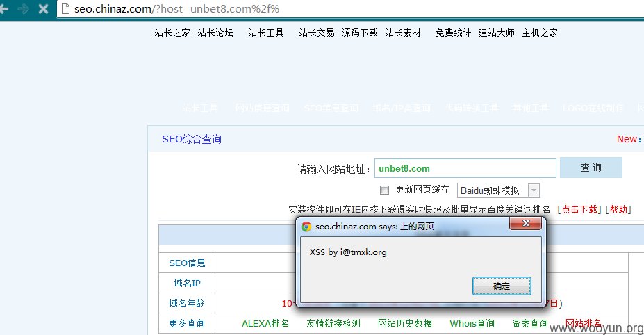Open the ALEXA排名 link
This screenshot has width=644, height=335.
[265, 323]
